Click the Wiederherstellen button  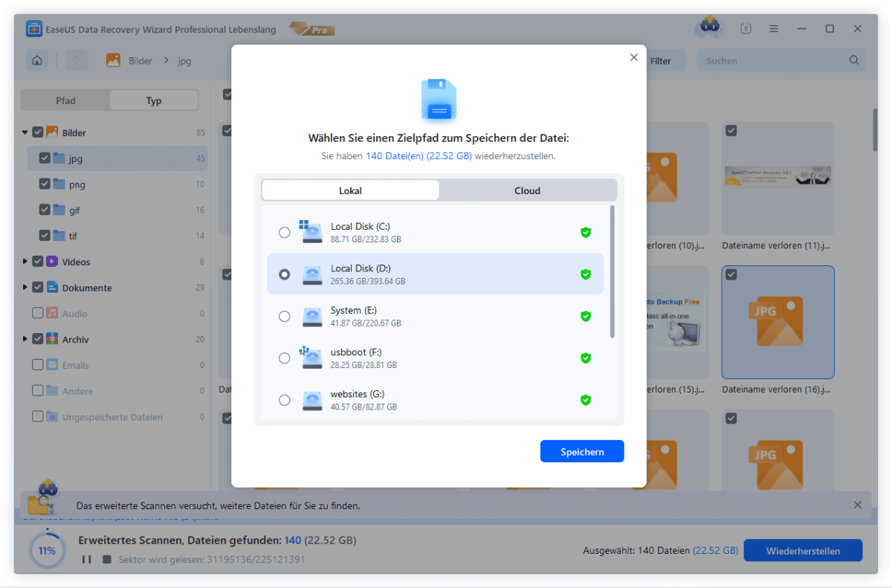tap(803, 551)
